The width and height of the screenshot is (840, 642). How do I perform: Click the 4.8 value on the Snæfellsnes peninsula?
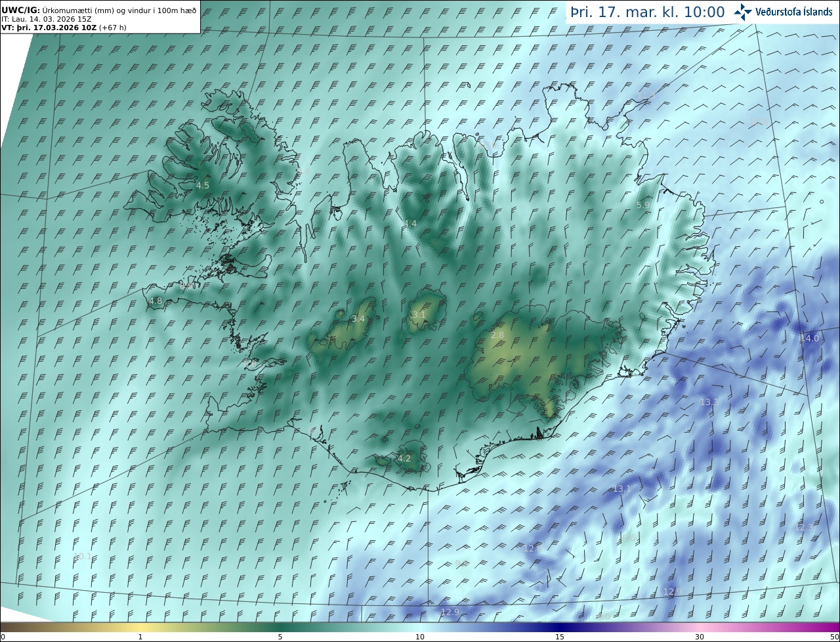[156, 301]
